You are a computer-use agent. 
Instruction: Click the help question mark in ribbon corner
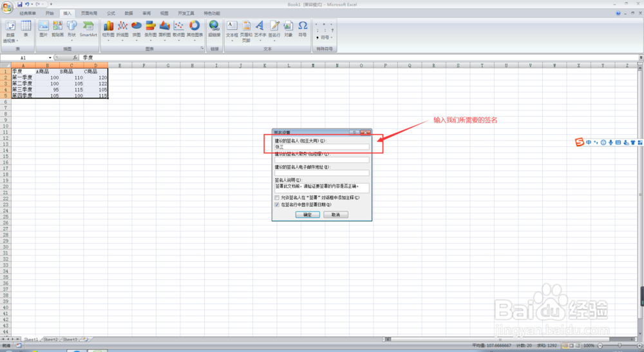[618, 13]
